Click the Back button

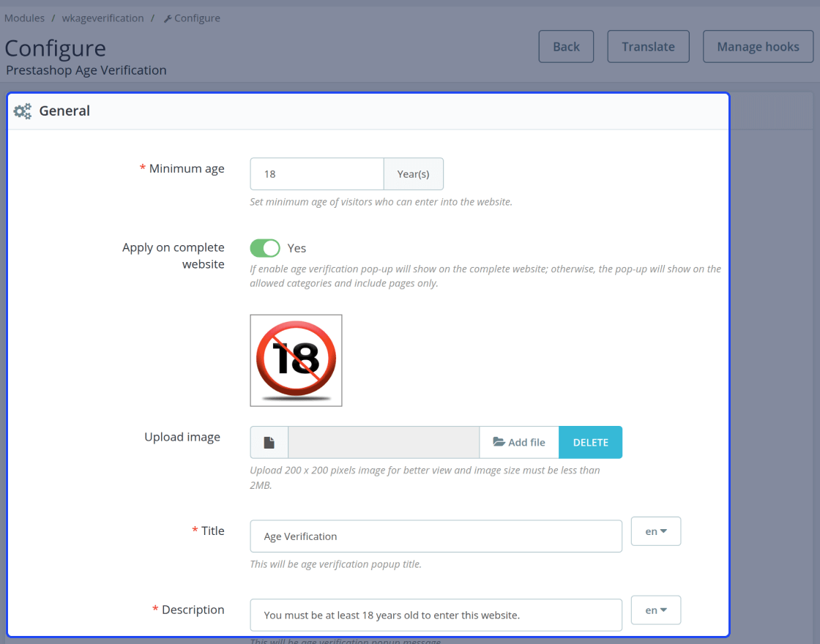[567, 47]
